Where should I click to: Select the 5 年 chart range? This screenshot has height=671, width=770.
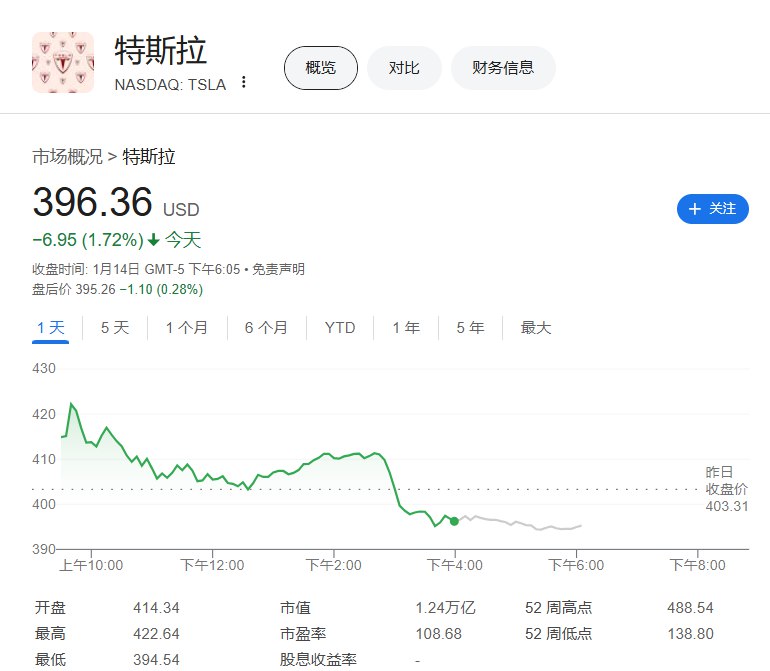click(x=470, y=328)
